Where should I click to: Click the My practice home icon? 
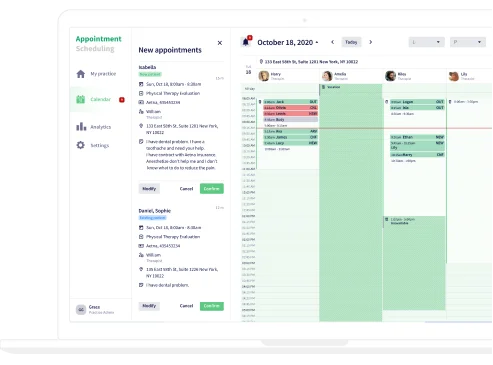[x=81, y=74]
